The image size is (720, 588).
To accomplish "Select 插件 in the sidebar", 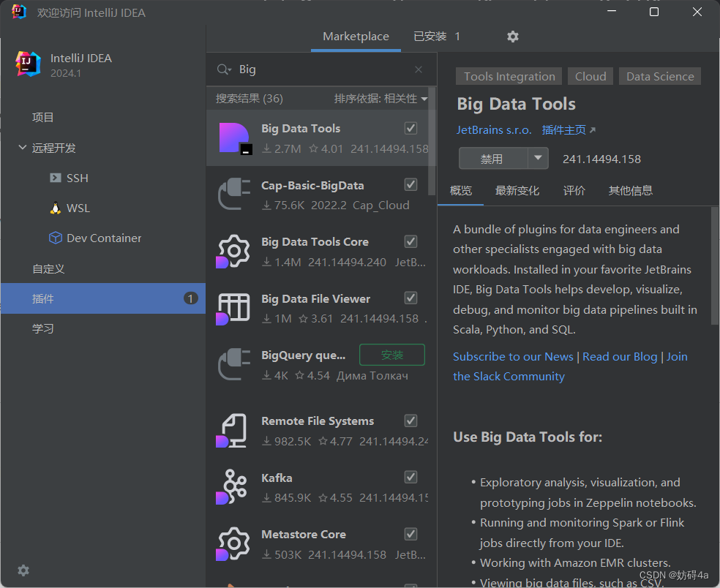I will 103,298.
